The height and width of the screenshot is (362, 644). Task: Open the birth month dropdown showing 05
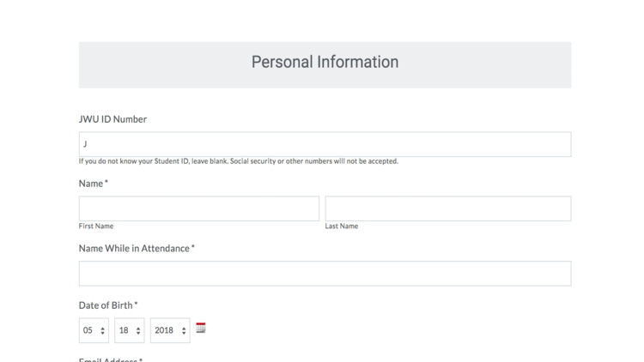click(94, 330)
